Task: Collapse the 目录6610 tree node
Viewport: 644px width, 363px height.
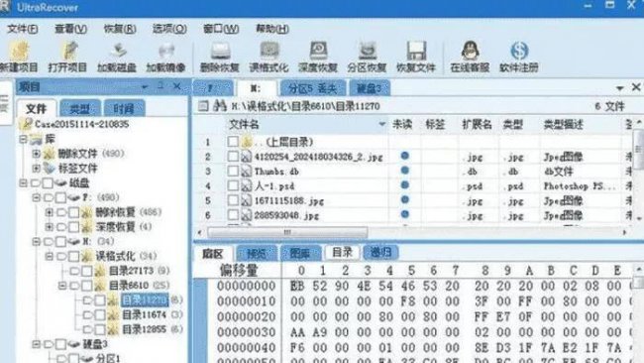Action: pos(62,286)
